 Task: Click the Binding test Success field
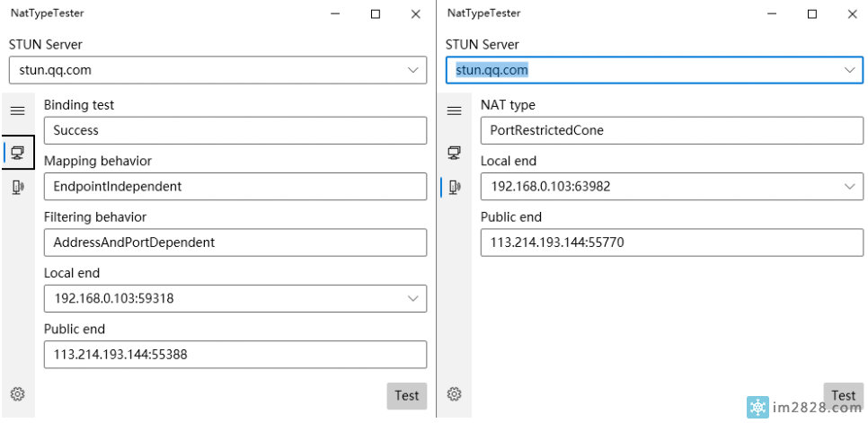[235, 130]
